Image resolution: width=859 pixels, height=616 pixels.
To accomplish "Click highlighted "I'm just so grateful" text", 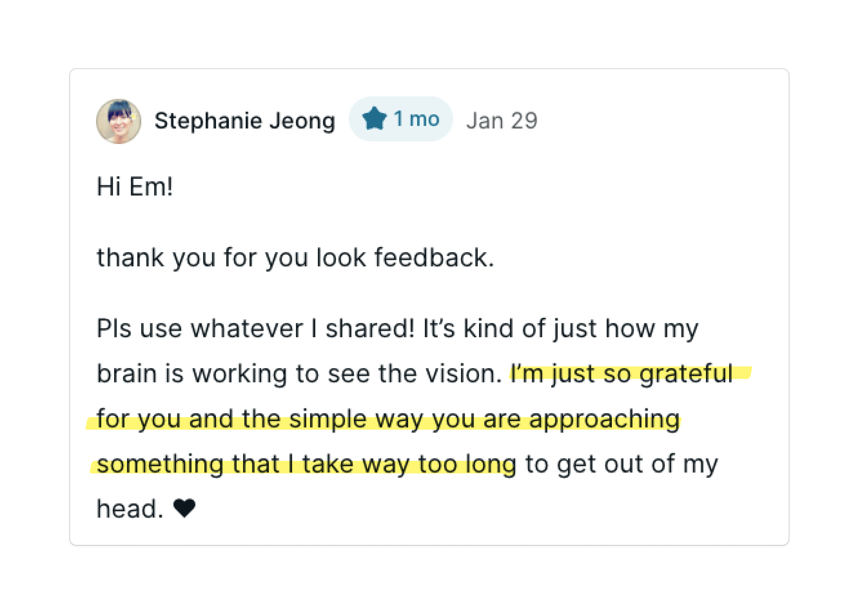I will [x=621, y=374].
